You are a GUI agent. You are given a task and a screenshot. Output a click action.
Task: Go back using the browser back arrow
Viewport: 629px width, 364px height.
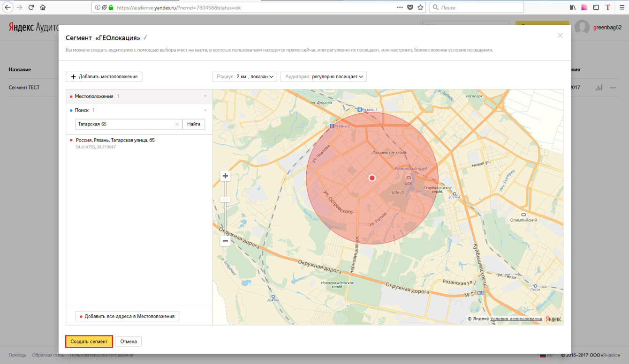pos(8,7)
